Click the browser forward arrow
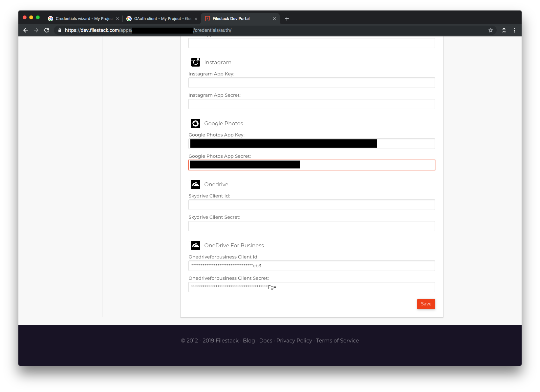The image size is (540, 392). coord(36,30)
